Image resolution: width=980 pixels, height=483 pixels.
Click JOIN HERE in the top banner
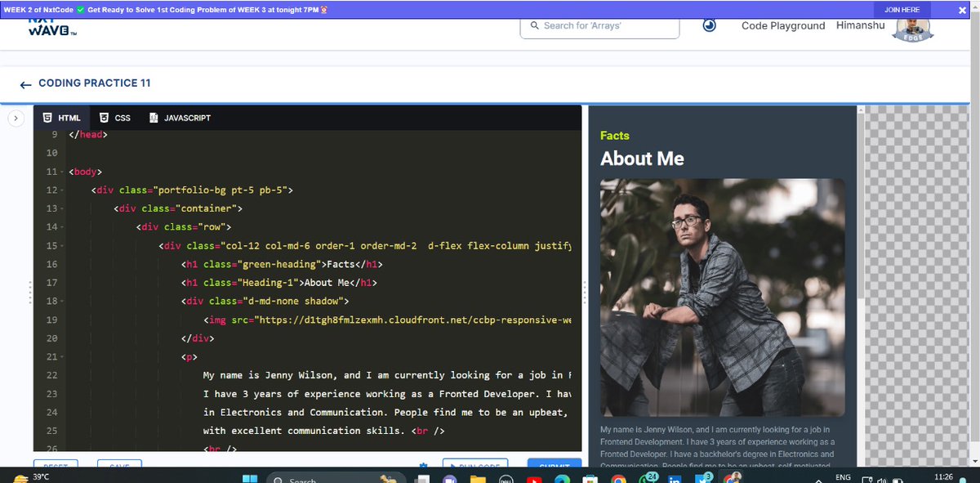click(902, 9)
